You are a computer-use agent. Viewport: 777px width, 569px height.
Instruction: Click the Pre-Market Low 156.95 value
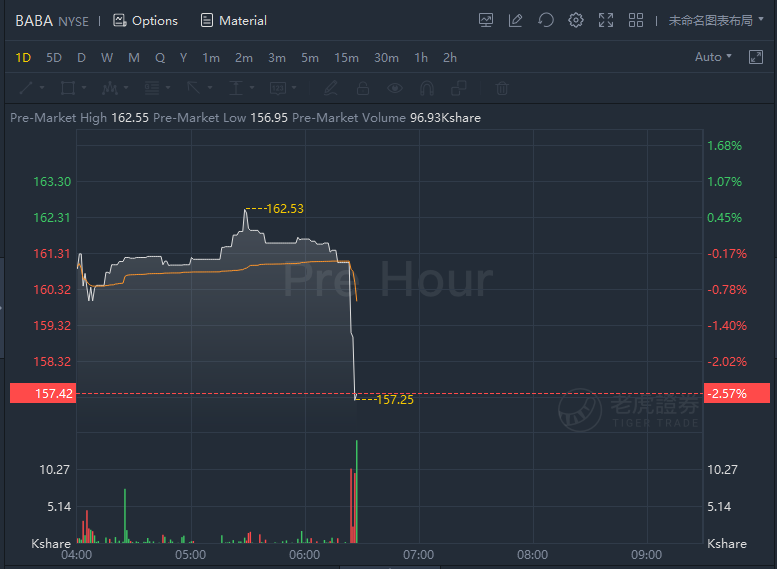coord(269,118)
